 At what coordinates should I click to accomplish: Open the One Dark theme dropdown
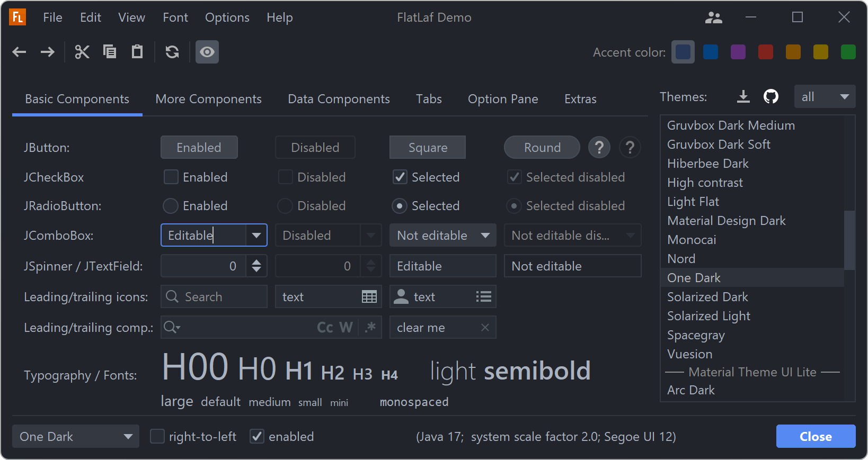coord(76,436)
